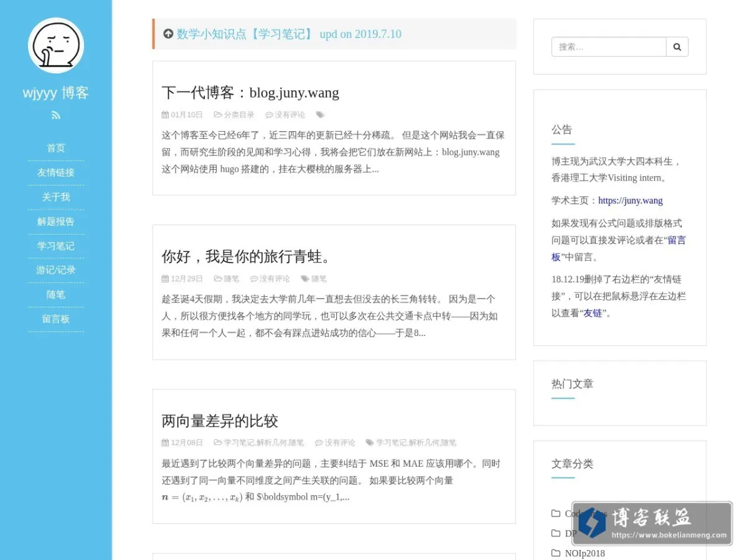Viewport: 747px width, 560px height.
Task: Open 解题报告 in the sidebar menu
Action: tap(56, 222)
